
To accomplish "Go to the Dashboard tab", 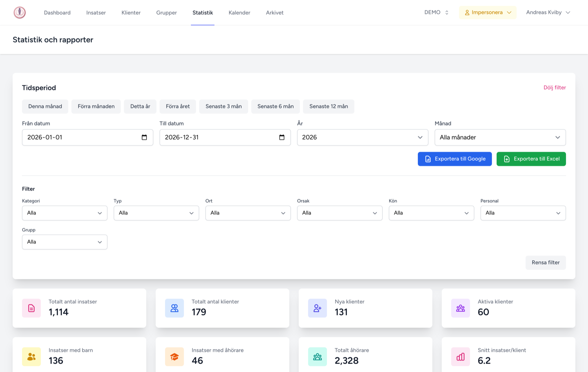I will [x=57, y=13].
